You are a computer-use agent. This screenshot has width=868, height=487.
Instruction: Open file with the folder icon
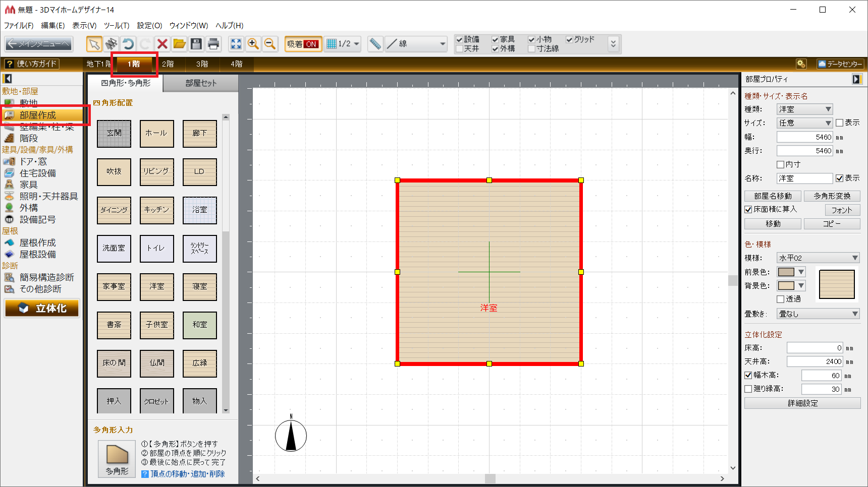pos(179,44)
